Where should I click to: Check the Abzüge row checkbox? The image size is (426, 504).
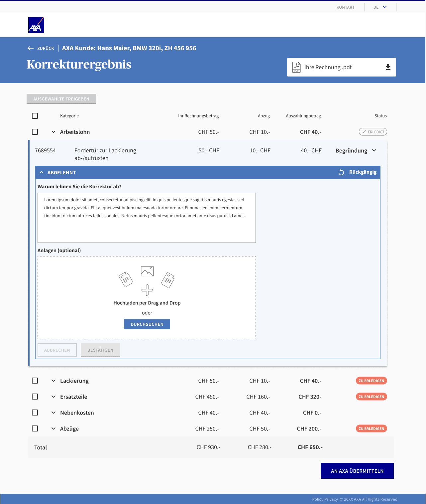[35, 428]
